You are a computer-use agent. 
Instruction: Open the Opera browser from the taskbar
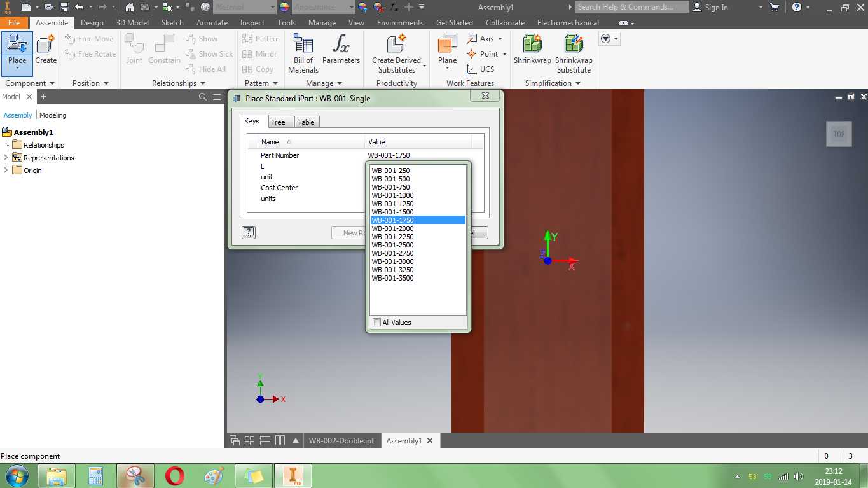(175, 476)
